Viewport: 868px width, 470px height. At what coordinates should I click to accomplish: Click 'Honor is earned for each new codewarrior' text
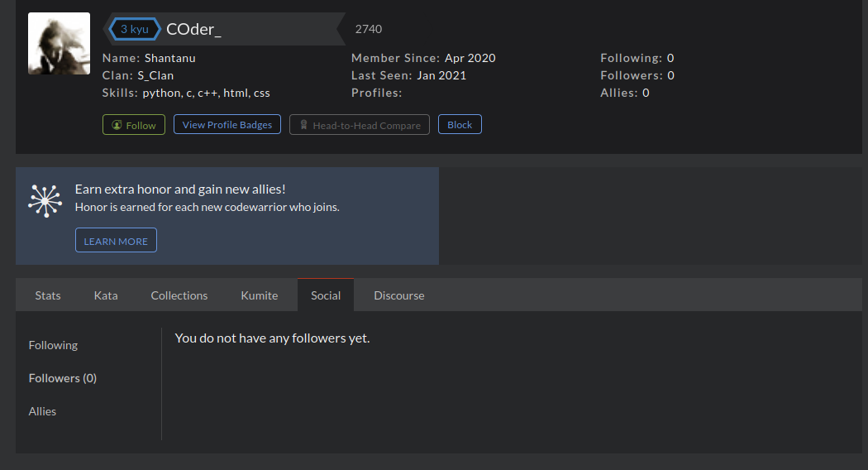click(207, 207)
